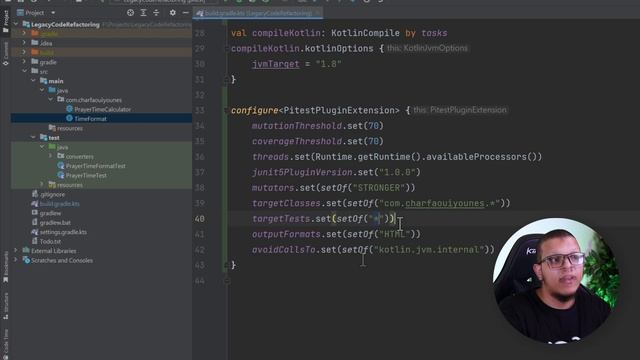
Task: Collapse the com.charfaouiyounes package
Action: [51, 100]
